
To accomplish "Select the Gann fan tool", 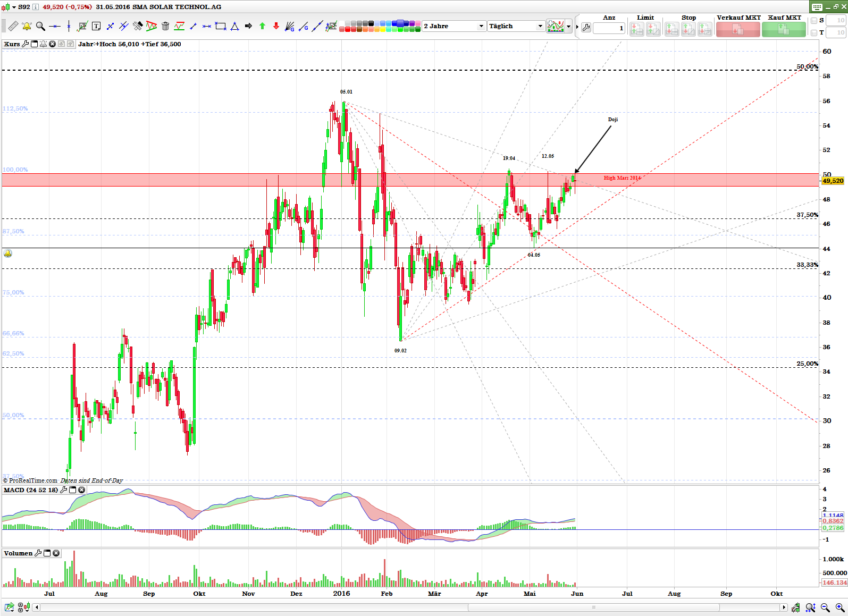I will coord(290,26).
